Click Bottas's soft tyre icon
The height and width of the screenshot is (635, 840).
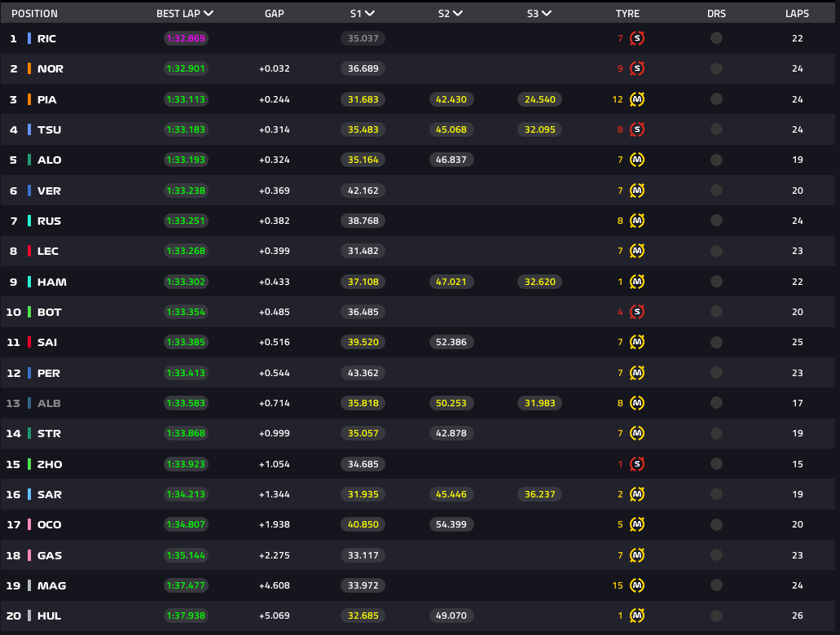[638, 312]
